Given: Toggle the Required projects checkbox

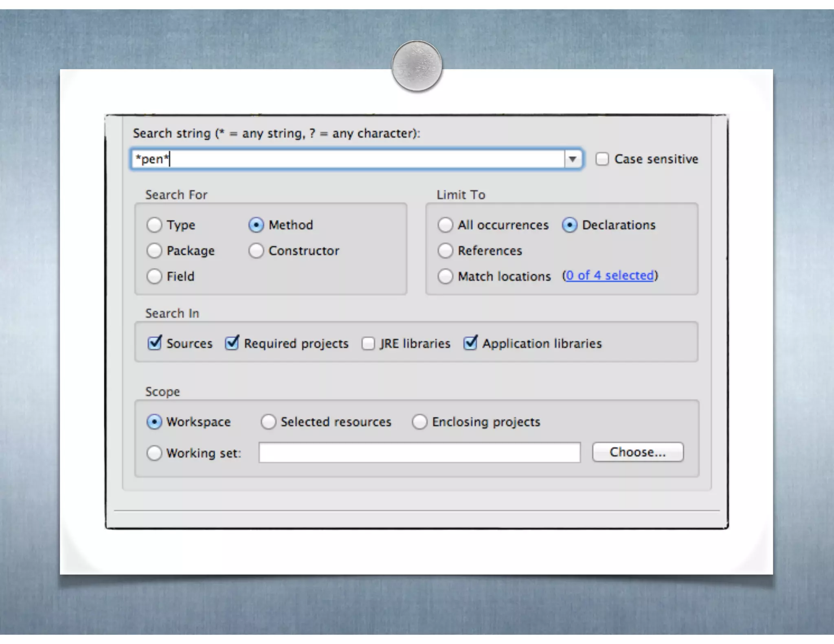Looking at the screenshot, I should point(232,343).
